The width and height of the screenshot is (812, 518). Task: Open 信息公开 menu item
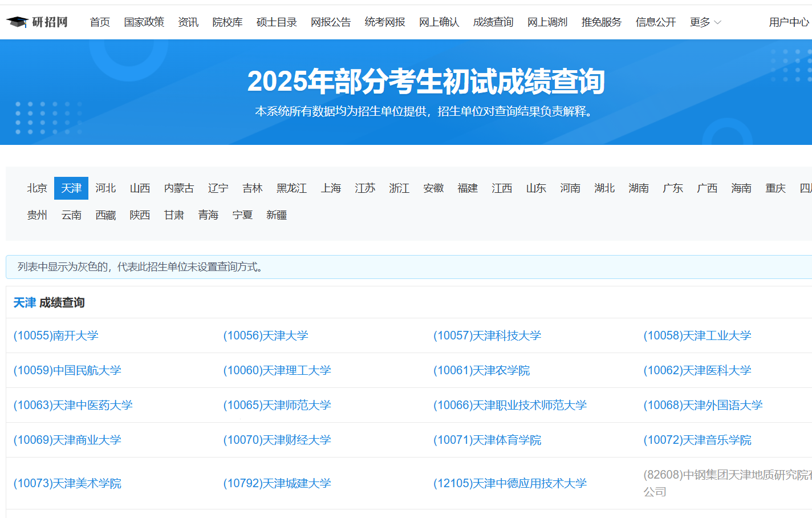[656, 22]
